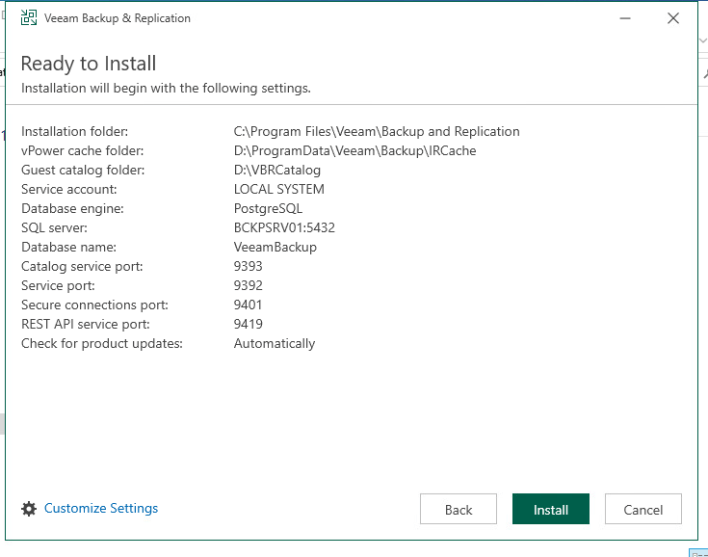Close the Veeam Backup & Replication window

click(x=673, y=18)
